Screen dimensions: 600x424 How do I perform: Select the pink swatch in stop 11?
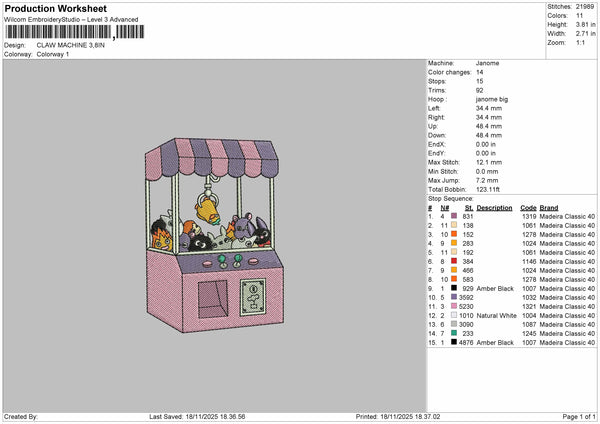454,306
